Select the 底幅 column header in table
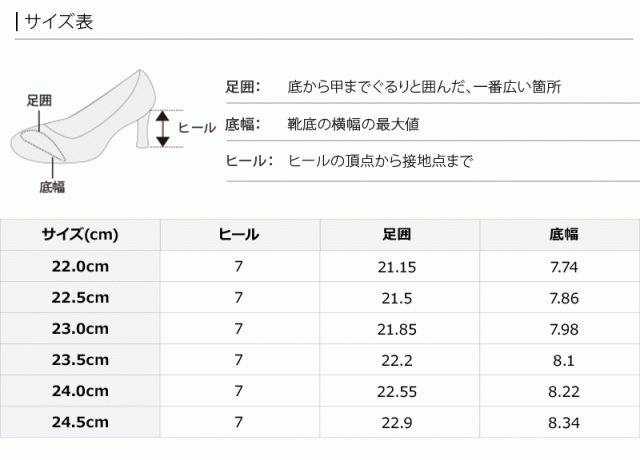 click(564, 235)
